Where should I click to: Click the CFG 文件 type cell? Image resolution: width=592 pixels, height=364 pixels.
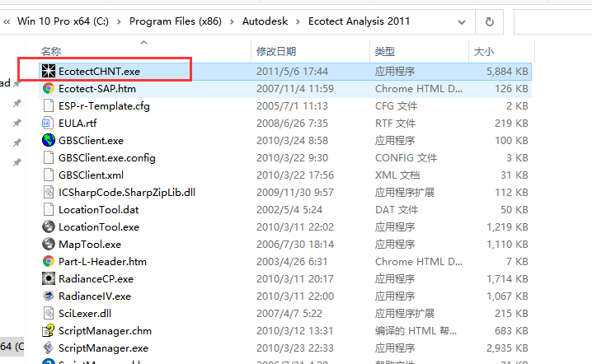click(x=396, y=106)
